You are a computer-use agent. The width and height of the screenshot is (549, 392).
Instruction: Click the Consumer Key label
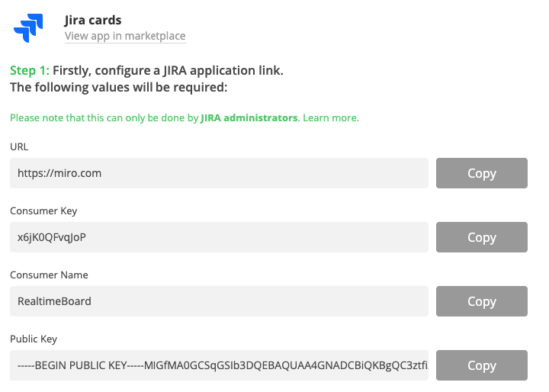point(43,210)
